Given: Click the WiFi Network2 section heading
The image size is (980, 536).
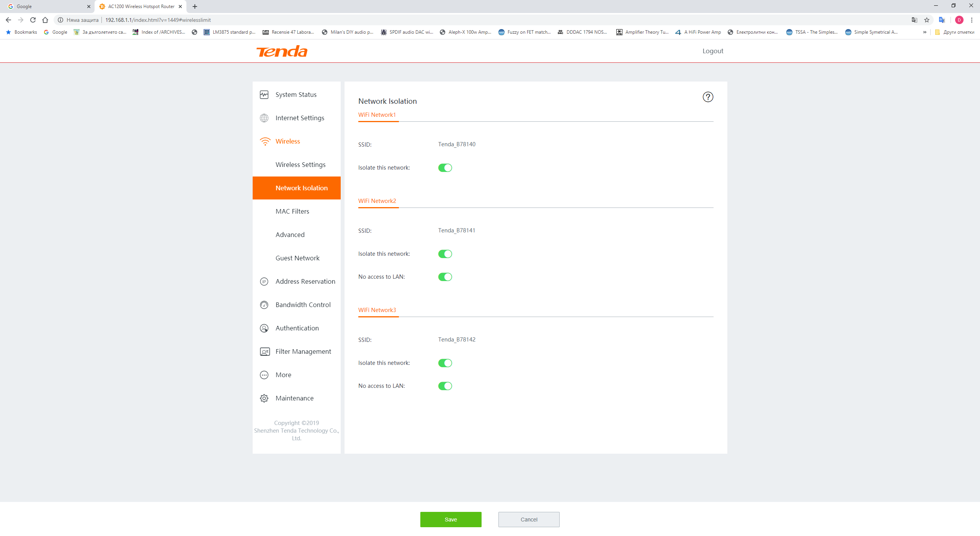Looking at the screenshot, I should [x=377, y=201].
